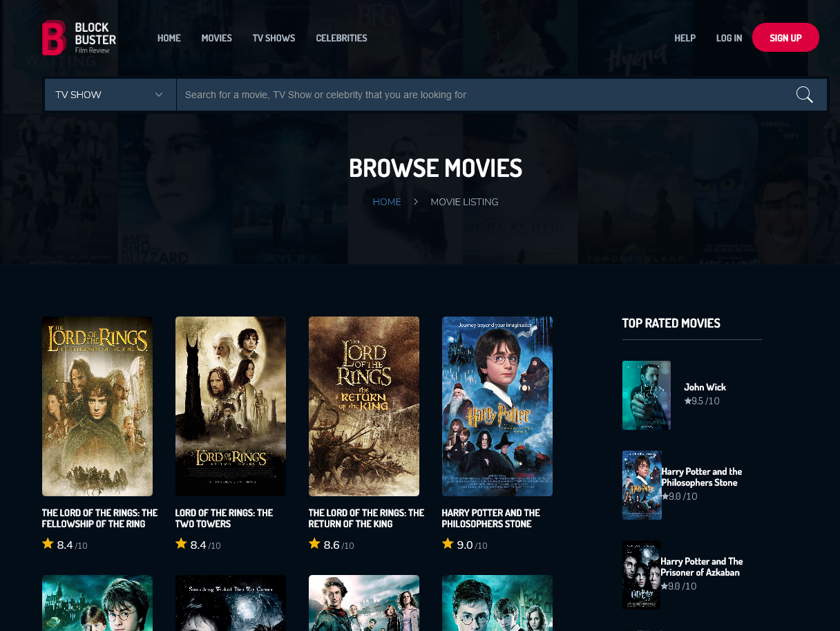
Task: Click the TOP RATED MOVIES heading
Action: 671,323
